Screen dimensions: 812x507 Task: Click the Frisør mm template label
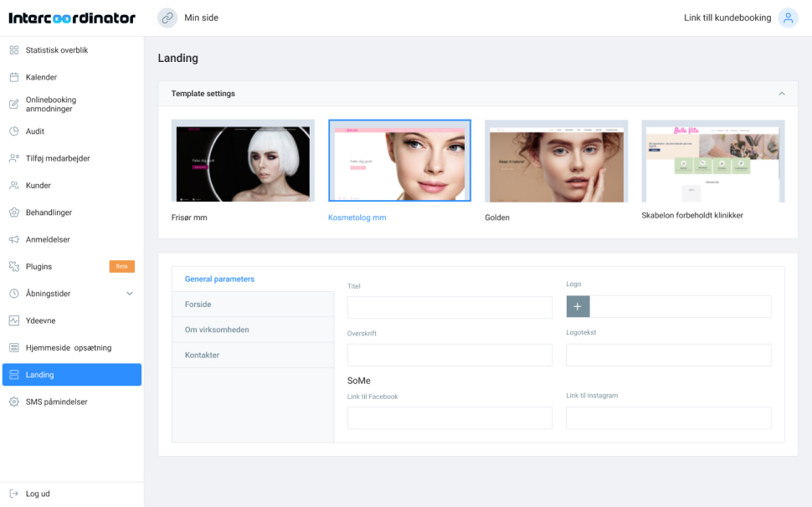tap(189, 218)
